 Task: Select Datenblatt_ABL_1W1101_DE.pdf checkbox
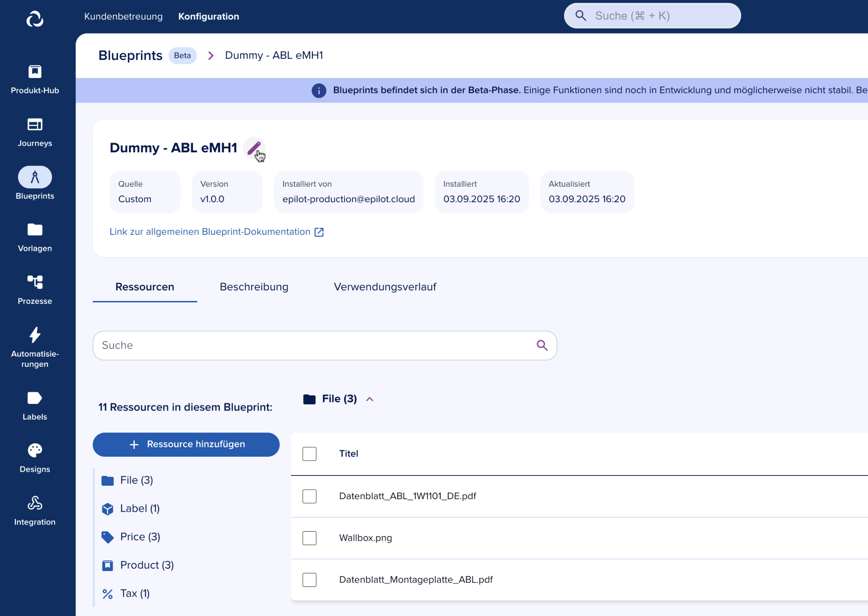[309, 496]
